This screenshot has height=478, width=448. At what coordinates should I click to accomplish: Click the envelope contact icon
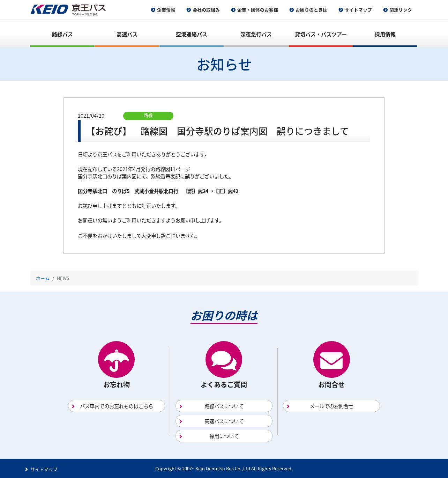click(331, 359)
